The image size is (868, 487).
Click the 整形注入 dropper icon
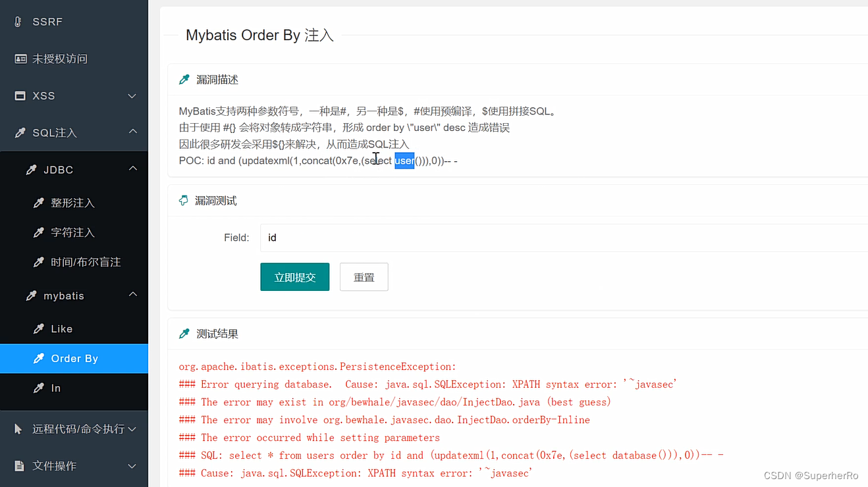pyautogui.click(x=38, y=203)
